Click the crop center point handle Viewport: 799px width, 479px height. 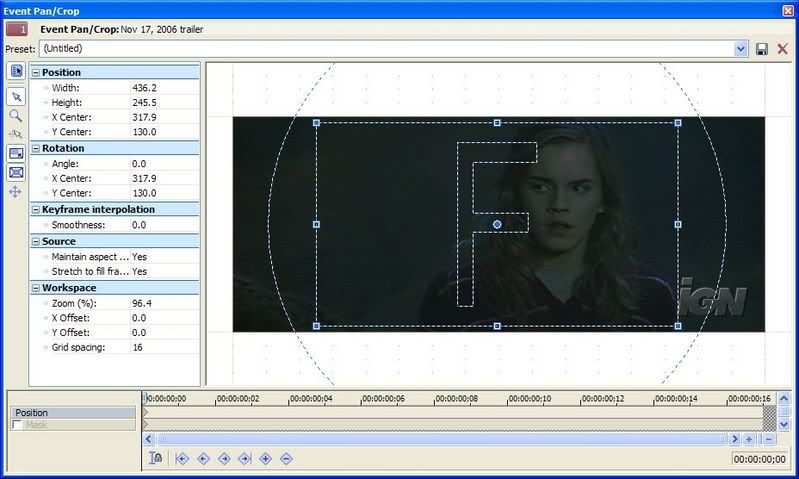[x=497, y=224]
